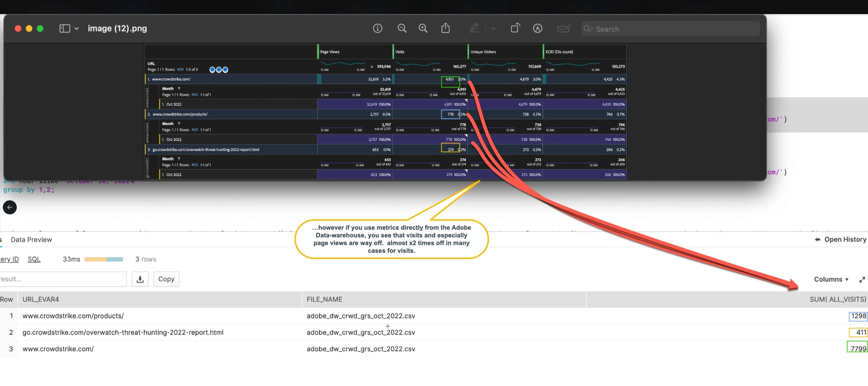The image size is (868, 386).
Task: Click the Inspector info icon in Preview toolbar
Action: 377,28
